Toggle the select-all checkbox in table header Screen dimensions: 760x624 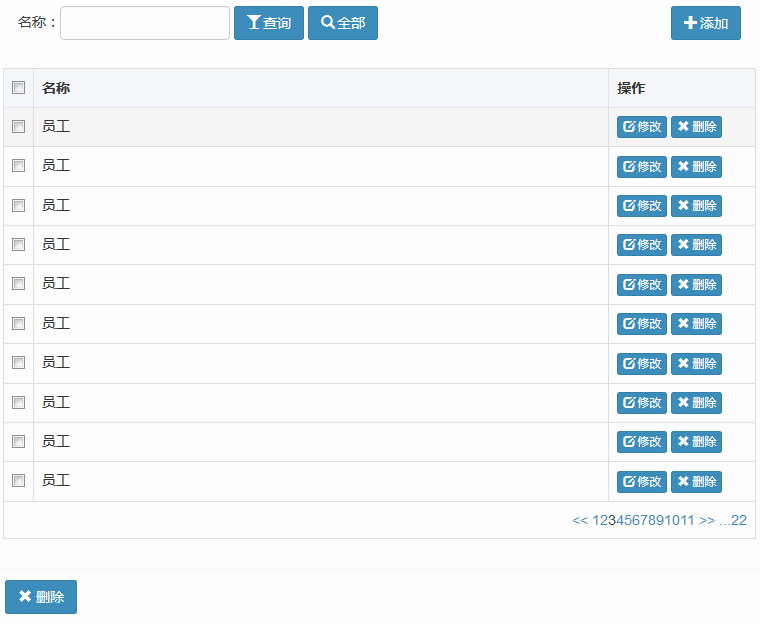coord(18,88)
